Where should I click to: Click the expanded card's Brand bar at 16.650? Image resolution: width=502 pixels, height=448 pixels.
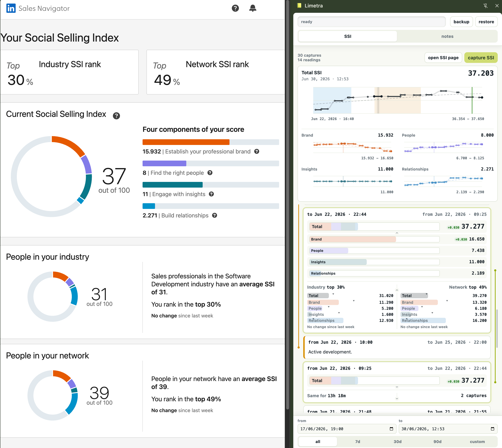click(x=374, y=239)
